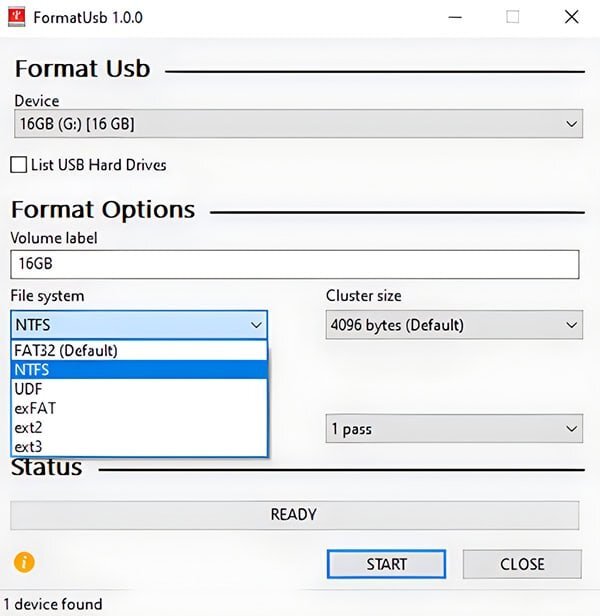The height and width of the screenshot is (616, 600).
Task: Click the Volume label text field
Action: coord(295,265)
